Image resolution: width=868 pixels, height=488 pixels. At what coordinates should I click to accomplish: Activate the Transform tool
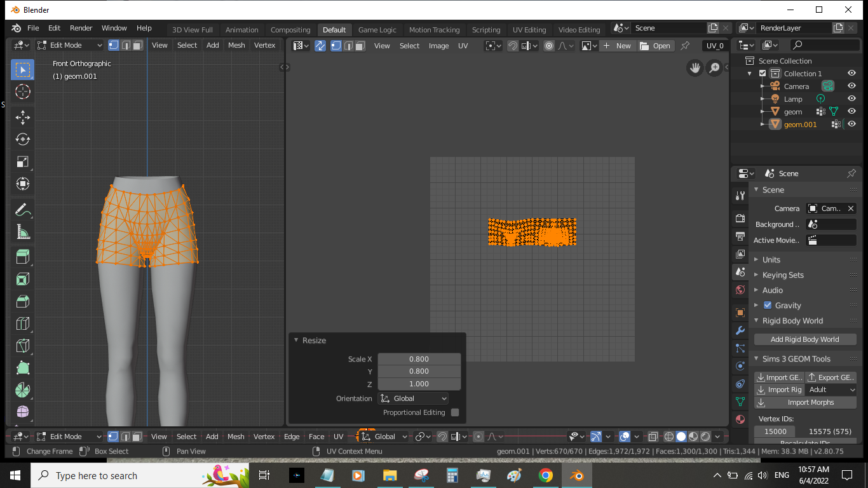(x=22, y=184)
